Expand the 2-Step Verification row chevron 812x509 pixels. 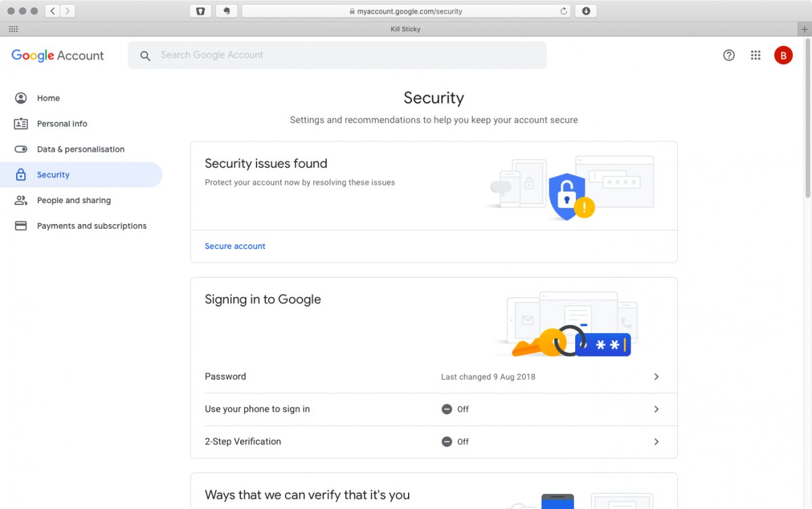(x=656, y=441)
